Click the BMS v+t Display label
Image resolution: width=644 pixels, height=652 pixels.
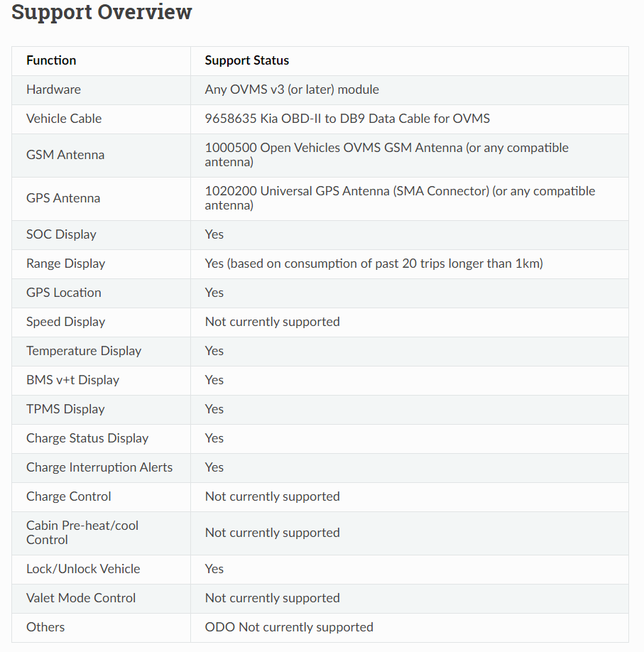tap(72, 380)
